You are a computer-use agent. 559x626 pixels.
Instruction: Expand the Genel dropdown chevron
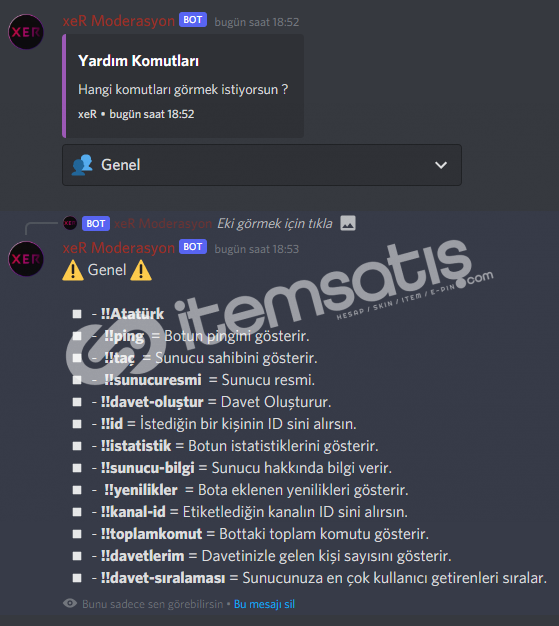[x=441, y=165]
